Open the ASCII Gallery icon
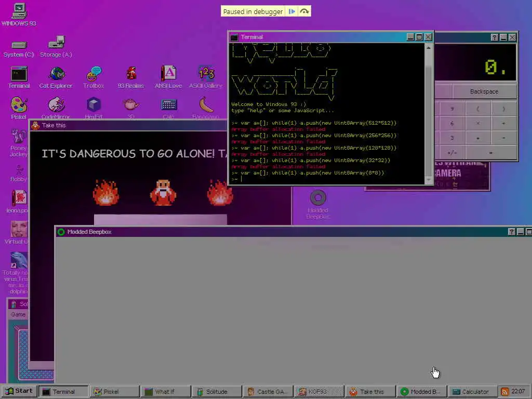The width and height of the screenshot is (532, 399). [206, 77]
